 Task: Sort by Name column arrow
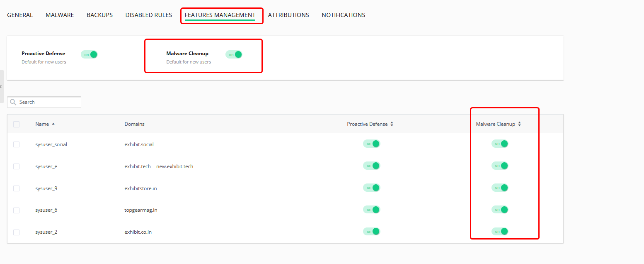(53, 124)
